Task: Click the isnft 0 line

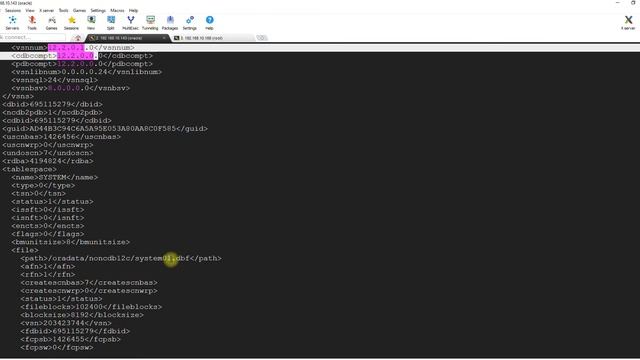Action: (48, 218)
